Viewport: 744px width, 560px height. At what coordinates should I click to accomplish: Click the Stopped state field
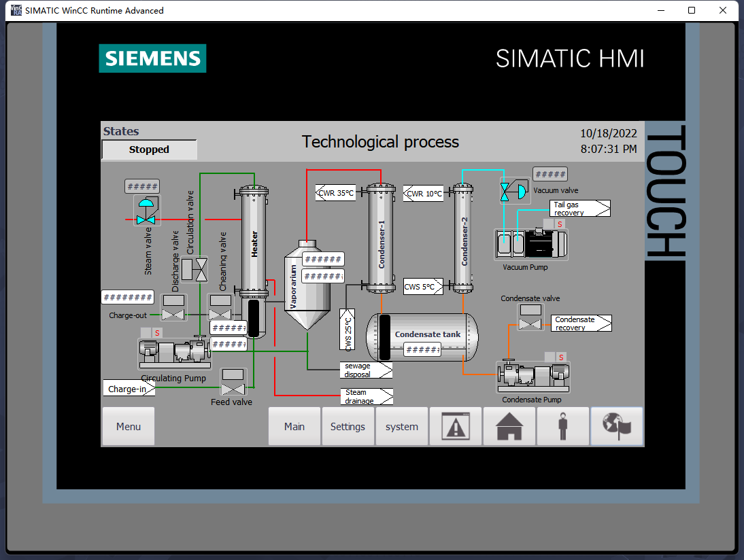tap(149, 150)
